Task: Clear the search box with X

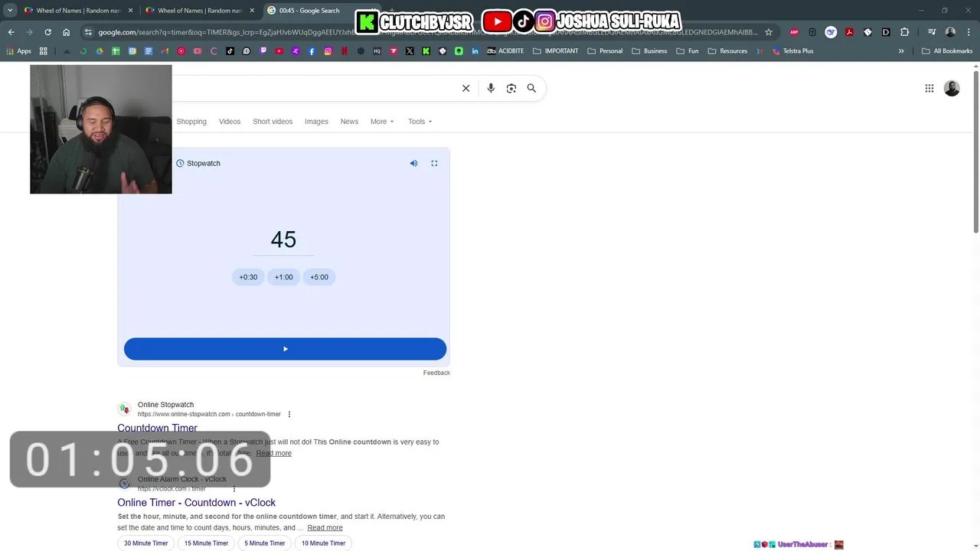Action: pos(465,88)
